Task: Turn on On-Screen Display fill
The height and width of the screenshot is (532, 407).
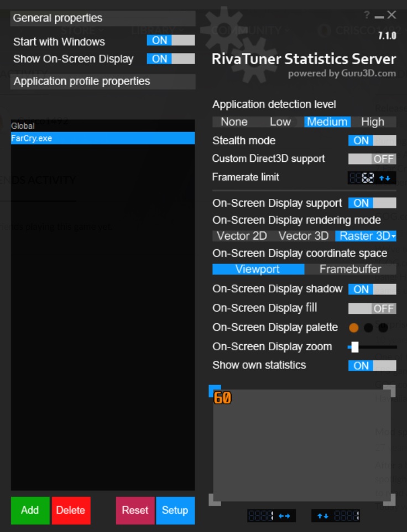Action: [x=372, y=308]
